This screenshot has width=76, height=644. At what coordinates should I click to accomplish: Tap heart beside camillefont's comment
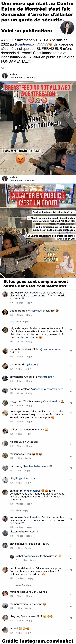(71, 492)
